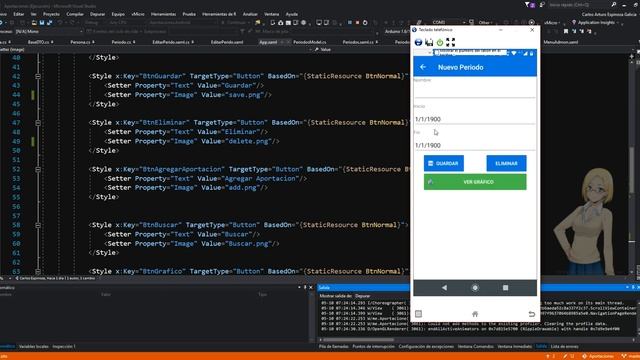Open the Proyecto menu
Screen dimensions: 640x360
(x=51, y=14)
